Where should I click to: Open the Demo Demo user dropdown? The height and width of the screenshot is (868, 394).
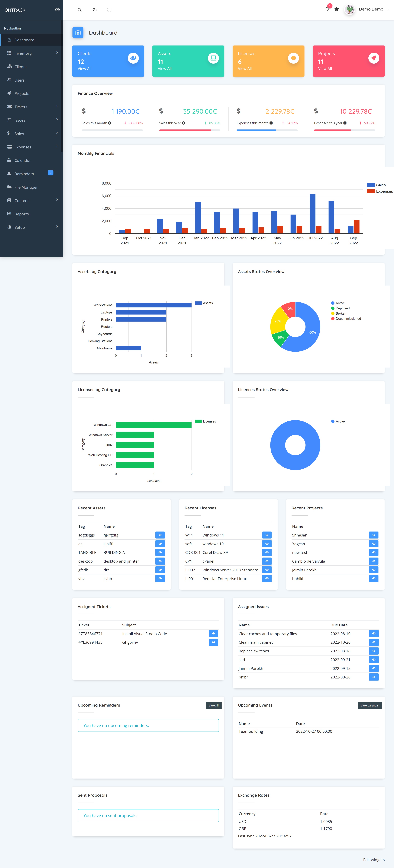pyautogui.click(x=371, y=9)
